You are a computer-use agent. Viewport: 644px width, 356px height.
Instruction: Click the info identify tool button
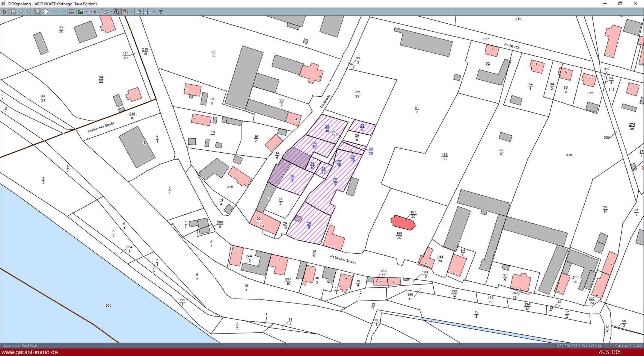pos(147,12)
